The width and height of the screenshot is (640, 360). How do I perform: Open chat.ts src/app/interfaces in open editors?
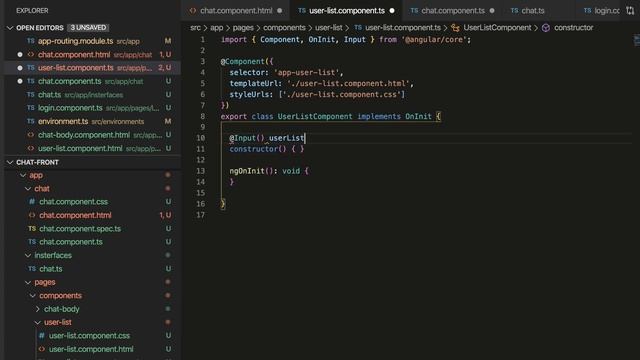[x=92, y=95]
